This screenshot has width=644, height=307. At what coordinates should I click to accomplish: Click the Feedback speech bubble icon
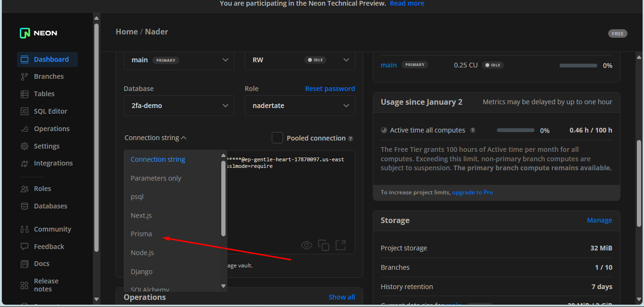tap(25, 247)
